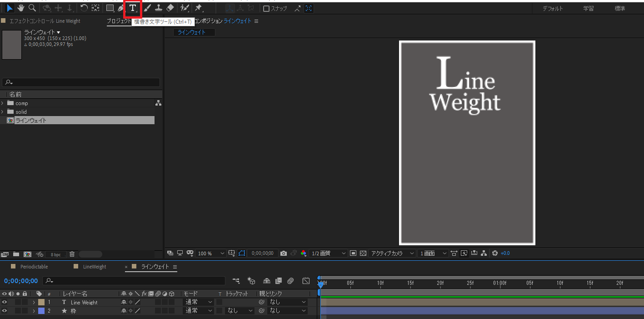This screenshot has height=319, width=644.
Task: Toggle the transparency grid button in viewer
Action: pyautogui.click(x=363, y=253)
